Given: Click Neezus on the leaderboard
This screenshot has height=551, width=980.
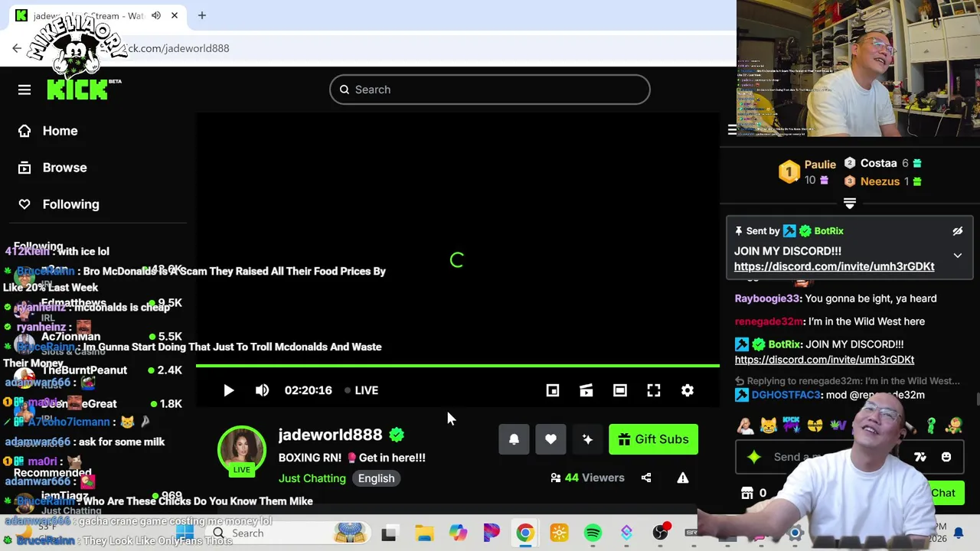Looking at the screenshot, I should pos(880,181).
